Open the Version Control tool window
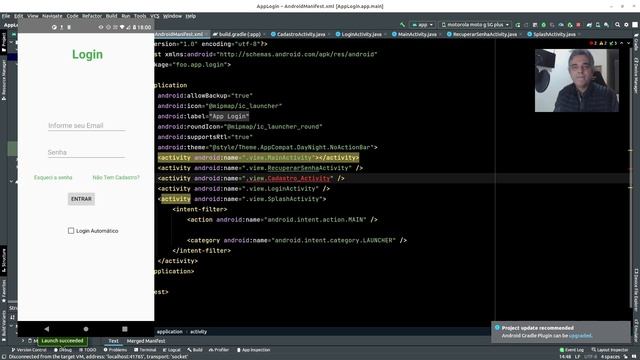This screenshot has width=640, height=360. pyautogui.click(x=29, y=350)
